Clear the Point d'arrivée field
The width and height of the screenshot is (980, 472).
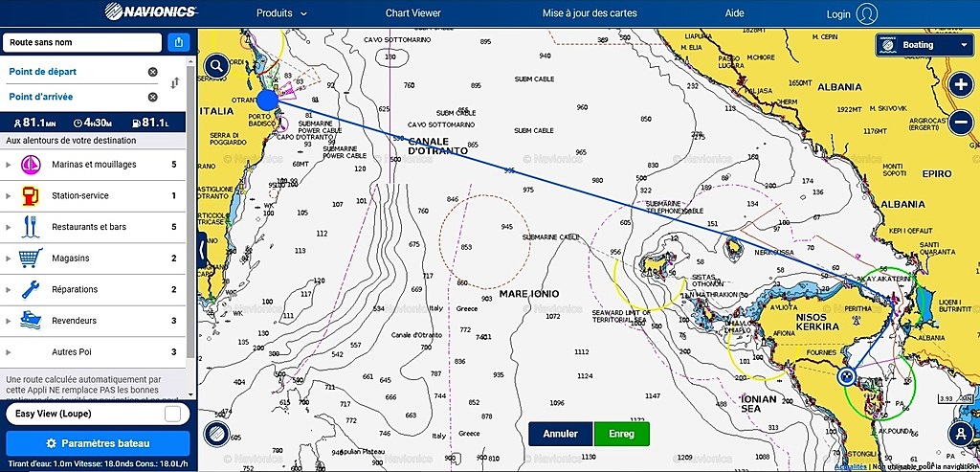[152, 97]
